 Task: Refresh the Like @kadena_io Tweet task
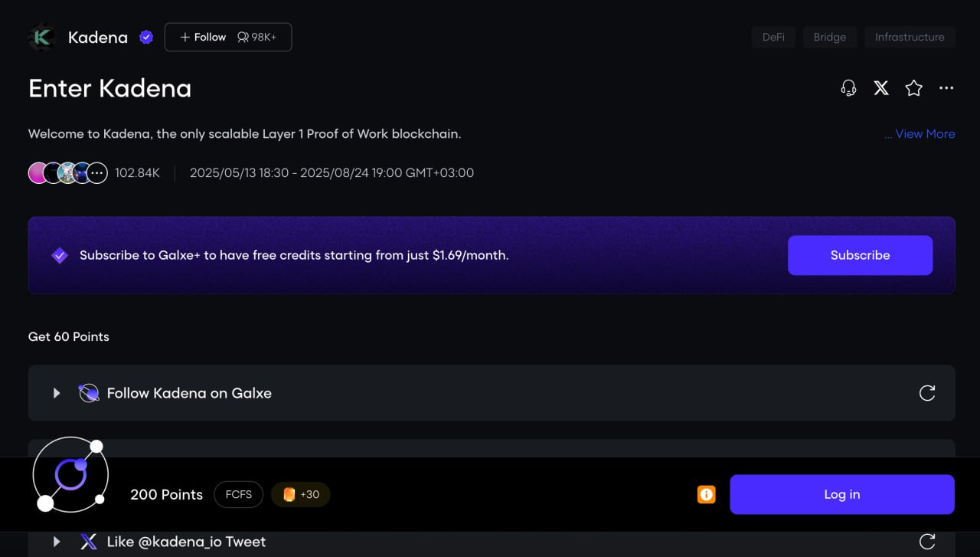[x=927, y=542]
